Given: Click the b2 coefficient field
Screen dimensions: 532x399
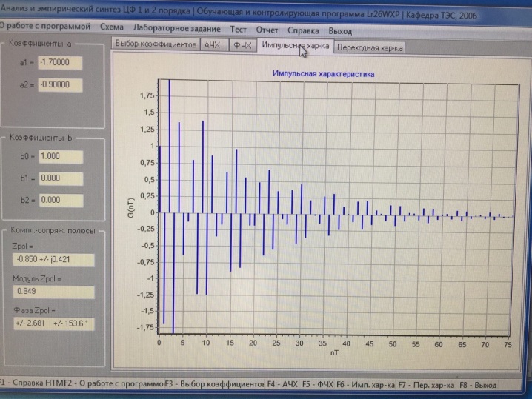Looking at the screenshot, I should (x=61, y=201).
